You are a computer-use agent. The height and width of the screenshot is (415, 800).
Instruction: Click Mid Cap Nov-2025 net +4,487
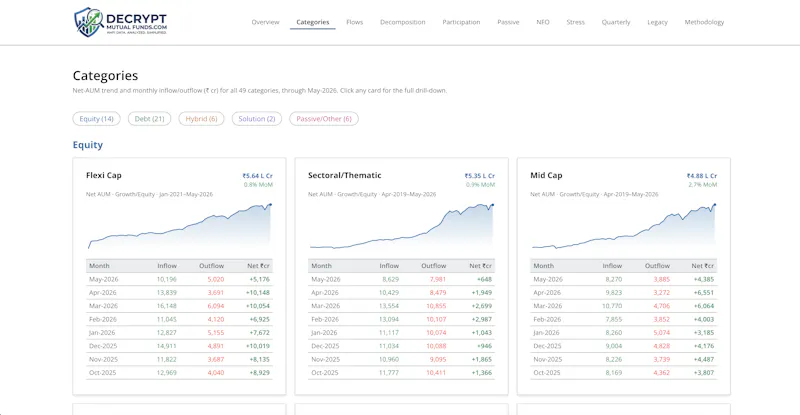point(704,359)
